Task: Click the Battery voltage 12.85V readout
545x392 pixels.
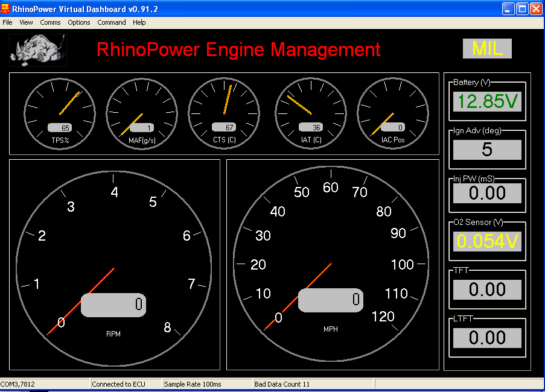Action: (487, 101)
